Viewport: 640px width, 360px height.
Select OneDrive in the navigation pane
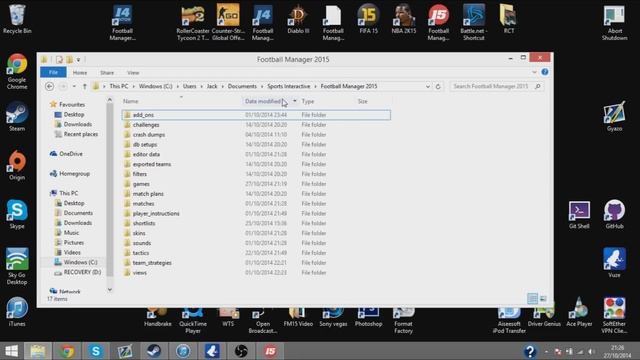click(x=66, y=154)
